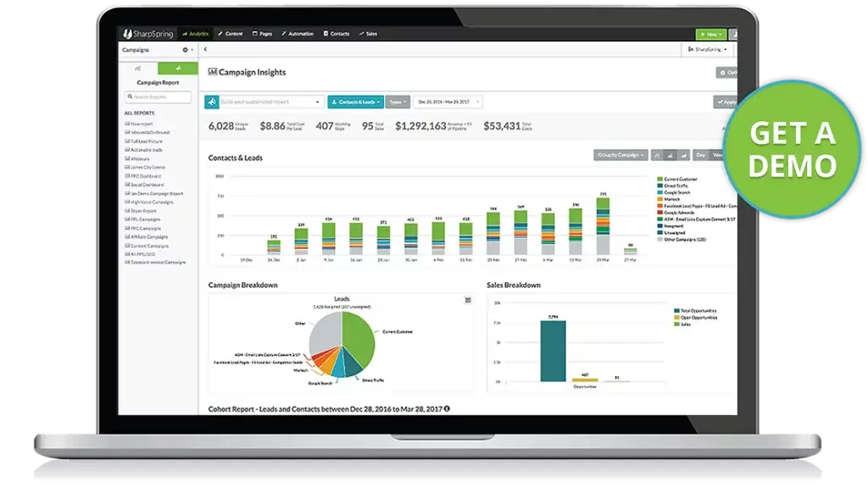Click the Cohort Report info icon

[x=447, y=409]
